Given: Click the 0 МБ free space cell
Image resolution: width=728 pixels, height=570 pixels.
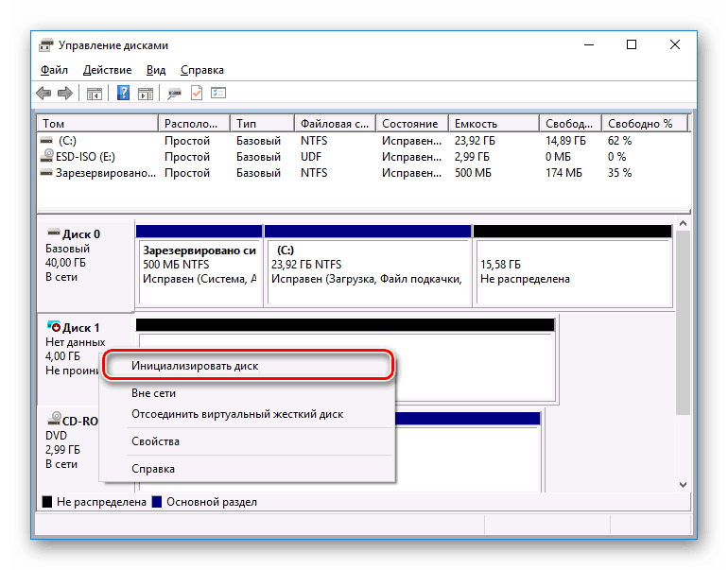Looking at the screenshot, I should [558, 157].
